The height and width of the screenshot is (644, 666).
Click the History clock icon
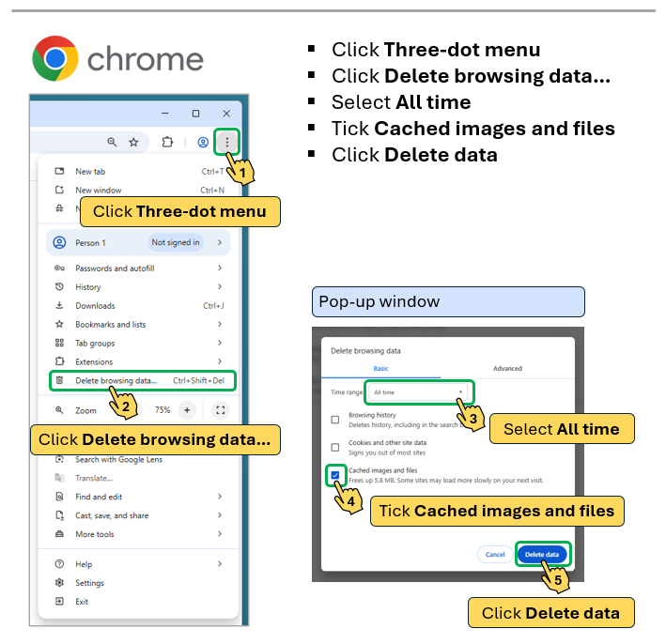pos(59,286)
